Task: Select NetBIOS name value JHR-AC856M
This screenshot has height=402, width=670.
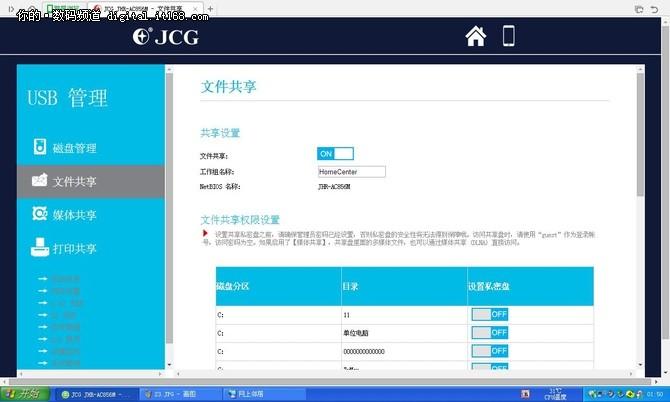Action: pos(334,187)
